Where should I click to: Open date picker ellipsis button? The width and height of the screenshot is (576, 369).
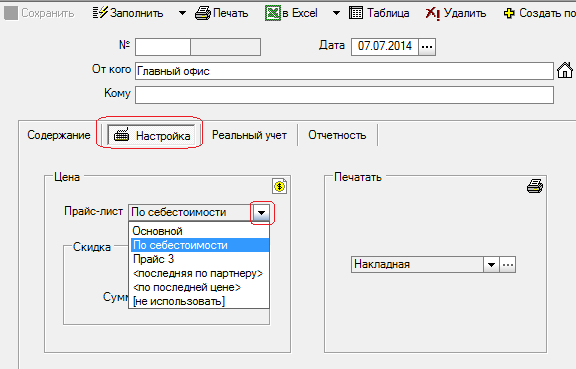point(427,47)
